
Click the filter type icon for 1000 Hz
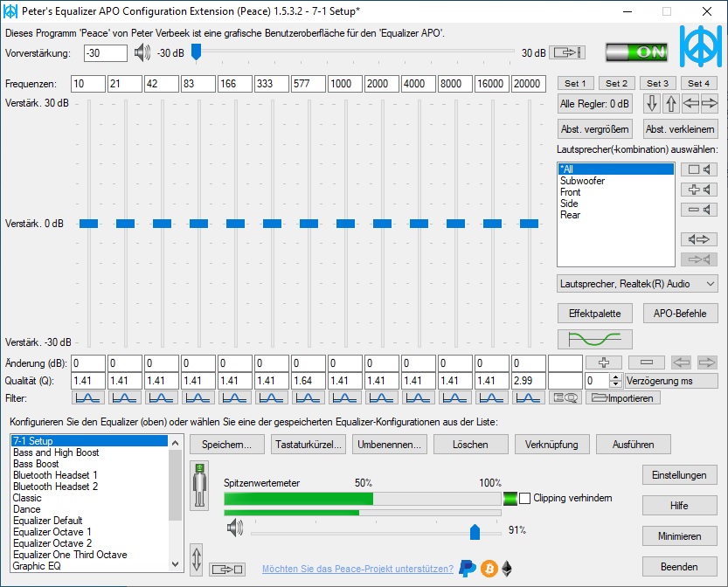[x=345, y=397]
